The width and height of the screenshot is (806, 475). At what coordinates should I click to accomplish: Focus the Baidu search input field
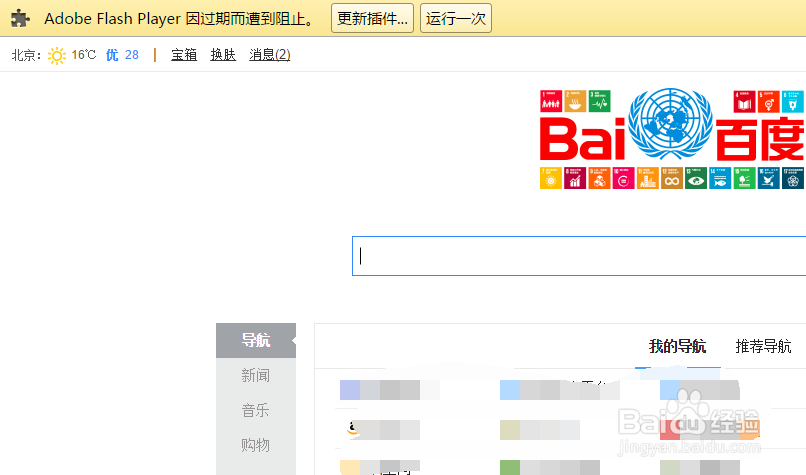pyautogui.click(x=579, y=256)
